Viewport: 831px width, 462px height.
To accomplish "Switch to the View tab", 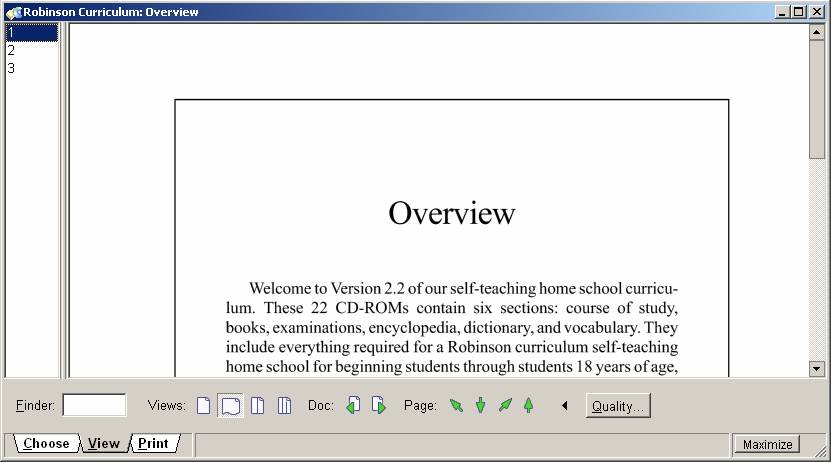I will (104, 443).
